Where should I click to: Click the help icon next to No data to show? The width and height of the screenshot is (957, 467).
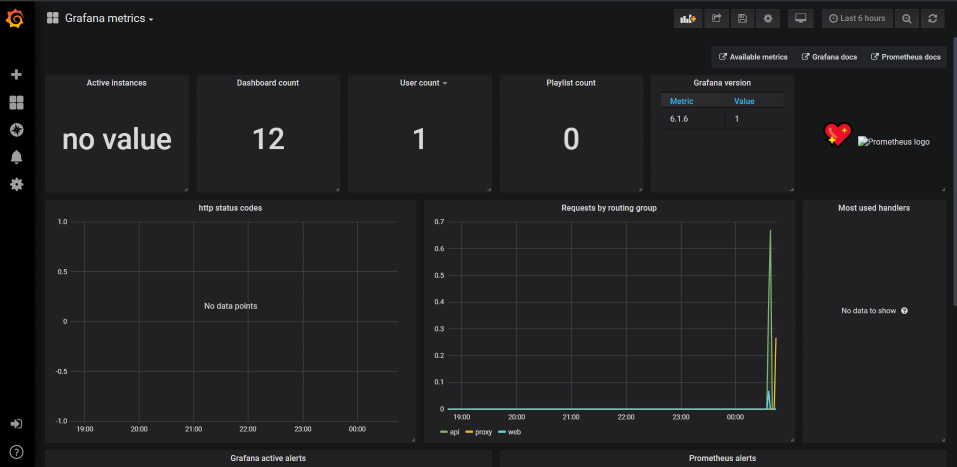coord(905,311)
